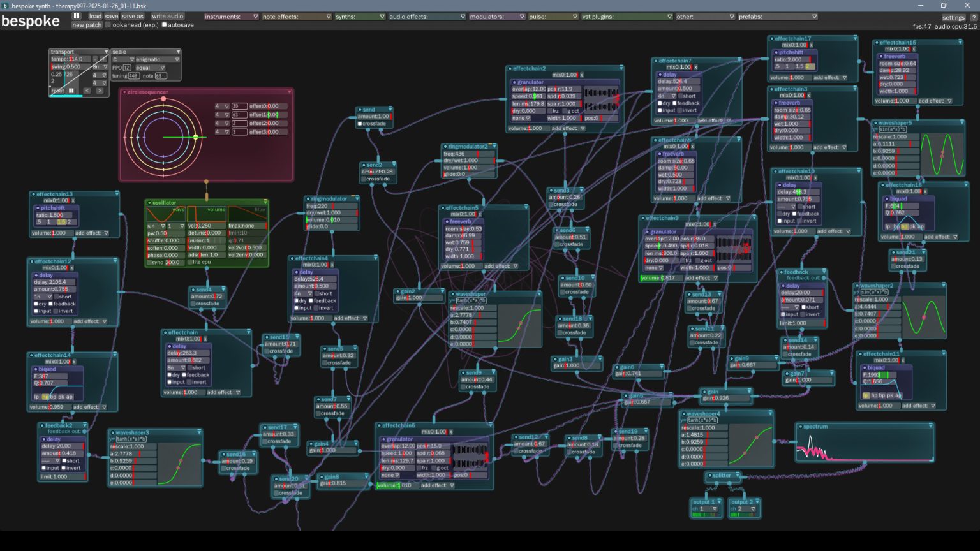Screen dimensions: 980x551
Task: Click the load button
Action: pos(95,17)
